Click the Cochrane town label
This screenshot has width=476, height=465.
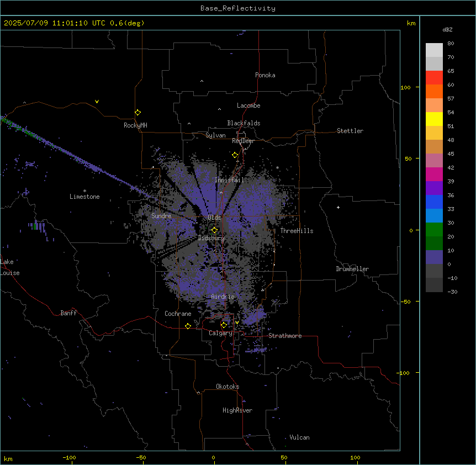pos(178,314)
